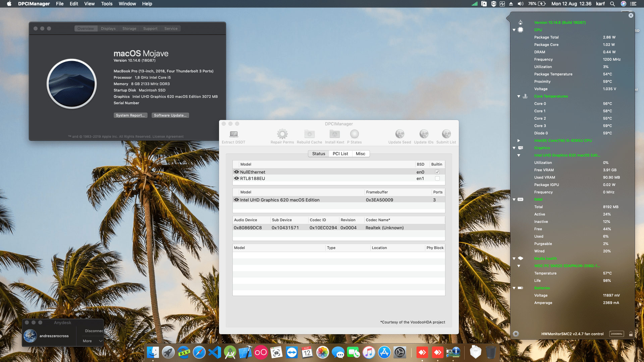Image resolution: width=644 pixels, height=362 pixels.
Task: Click the System Report... button
Action: [x=130, y=115]
